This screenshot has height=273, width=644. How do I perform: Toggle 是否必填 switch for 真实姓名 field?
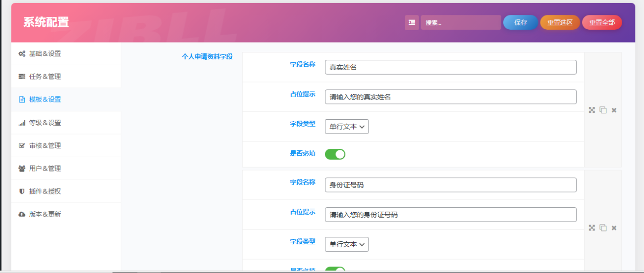(x=335, y=154)
